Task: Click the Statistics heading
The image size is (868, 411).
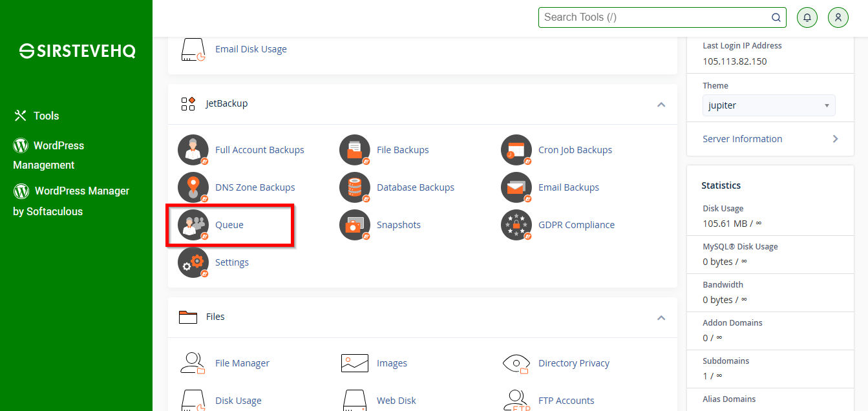Action: pyautogui.click(x=721, y=185)
